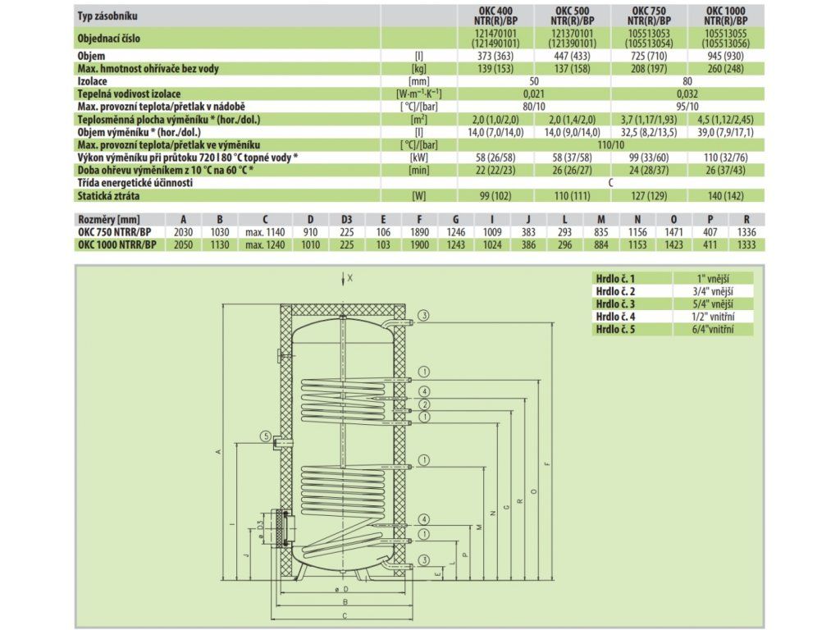The width and height of the screenshot is (840, 630).
Task: Select the 'OKC 750 NTR(R)/BP' column header
Action: pos(649,16)
